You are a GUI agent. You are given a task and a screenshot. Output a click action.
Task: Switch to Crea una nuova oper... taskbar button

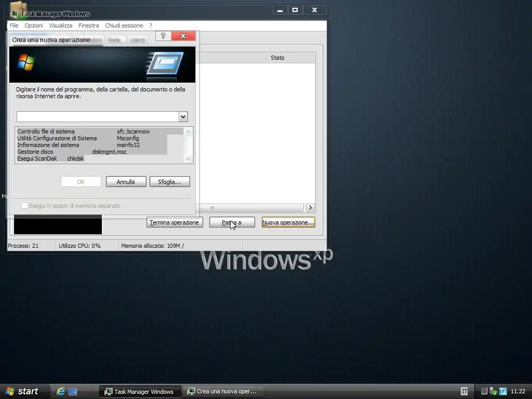(223, 391)
